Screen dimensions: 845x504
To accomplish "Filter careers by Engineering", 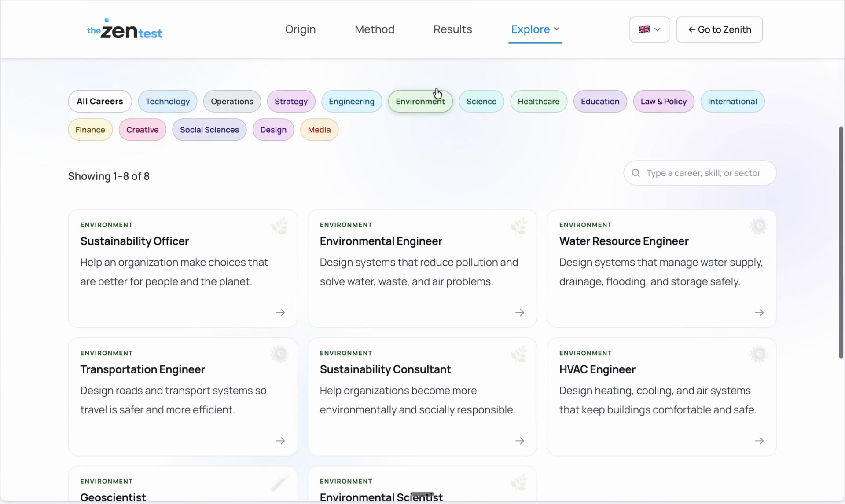I will (x=352, y=101).
